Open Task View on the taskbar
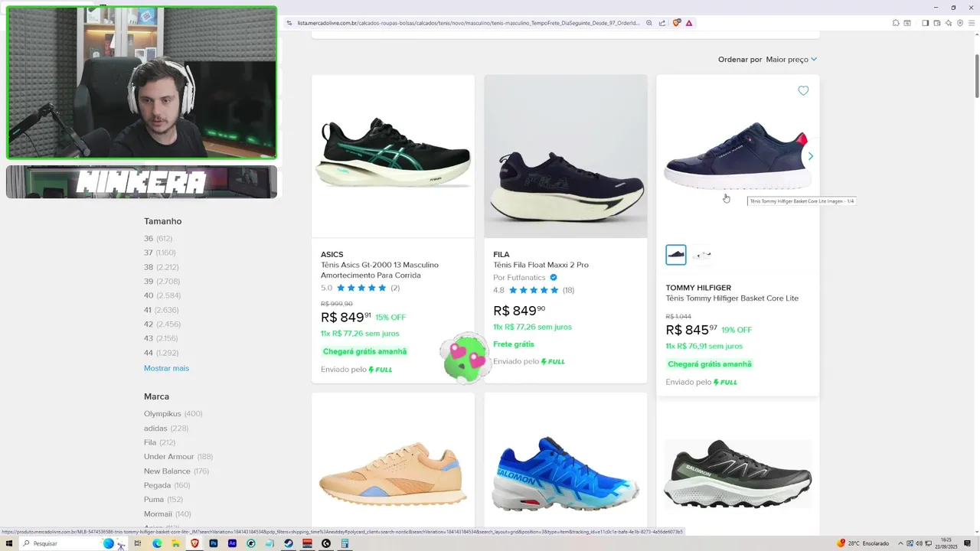980x551 pixels. (x=138, y=543)
